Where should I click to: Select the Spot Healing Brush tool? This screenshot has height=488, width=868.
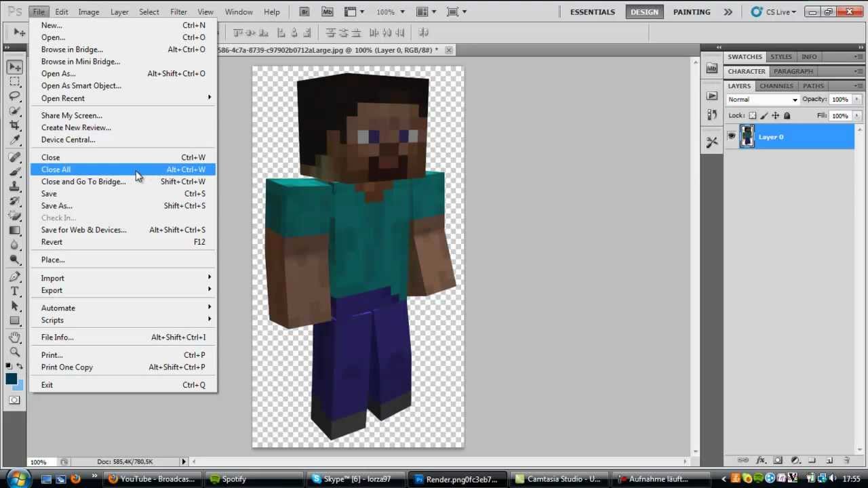[x=15, y=157]
